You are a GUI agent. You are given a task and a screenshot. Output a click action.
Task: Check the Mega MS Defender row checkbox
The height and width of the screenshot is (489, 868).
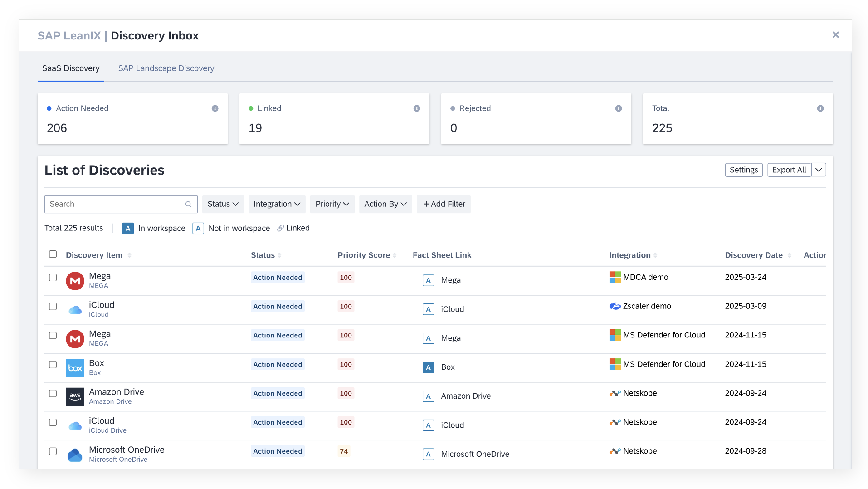pyautogui.click(x=53, y=336)
